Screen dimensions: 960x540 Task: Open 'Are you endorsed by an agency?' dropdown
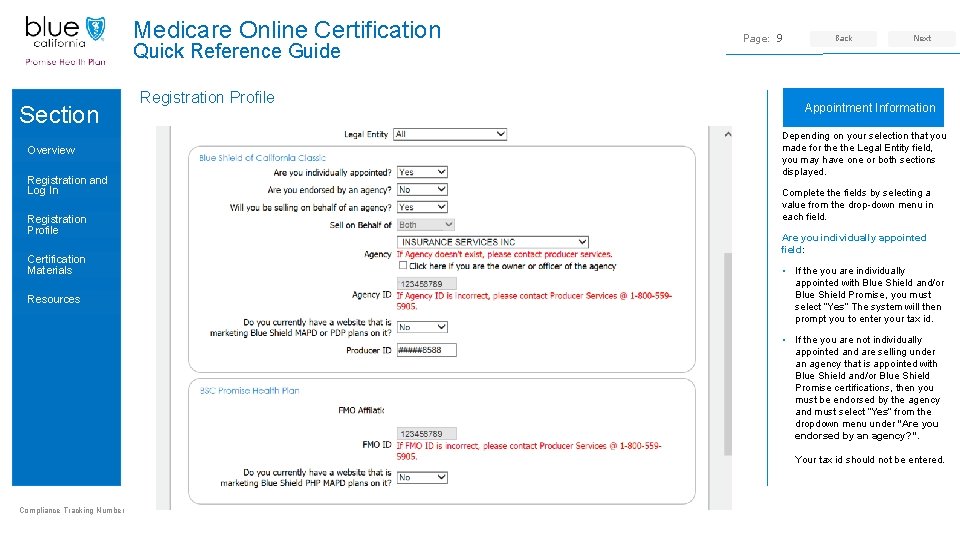422,190
